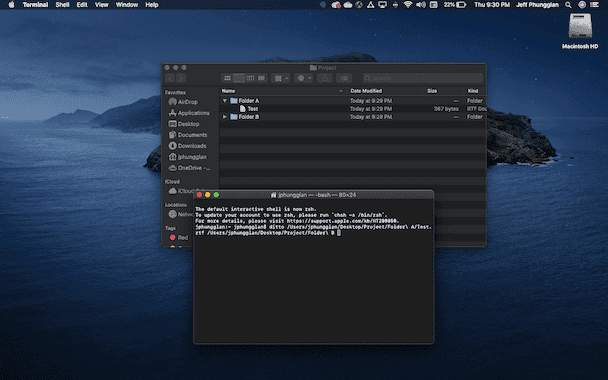Switch Finder to gallery view

pyautogui.click(x=262, y=78)
